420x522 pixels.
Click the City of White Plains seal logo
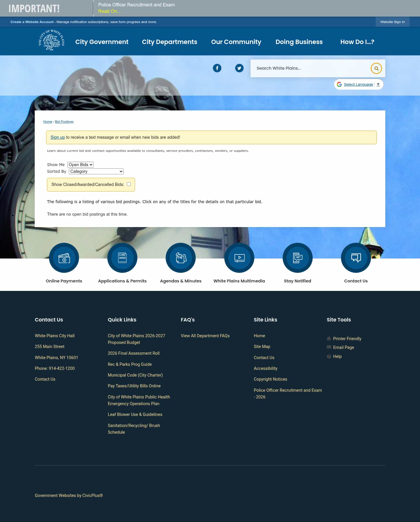click(x=52, y=40)
